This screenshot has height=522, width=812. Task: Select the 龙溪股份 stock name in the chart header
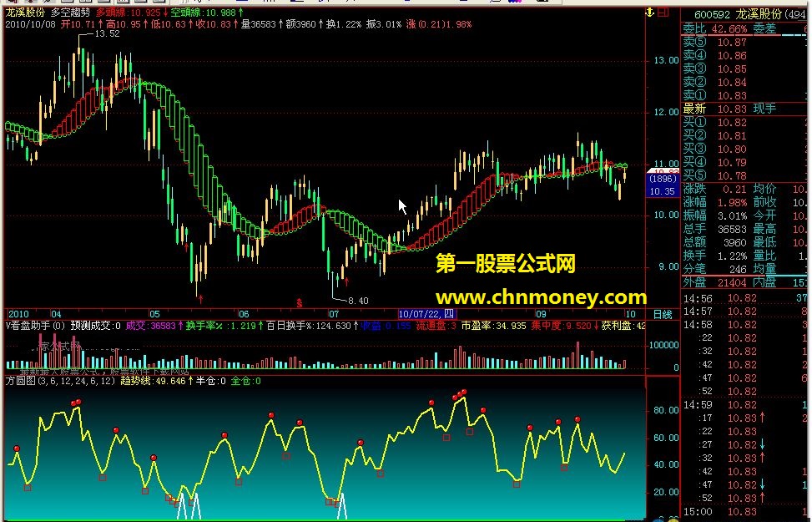pos(25,12)
